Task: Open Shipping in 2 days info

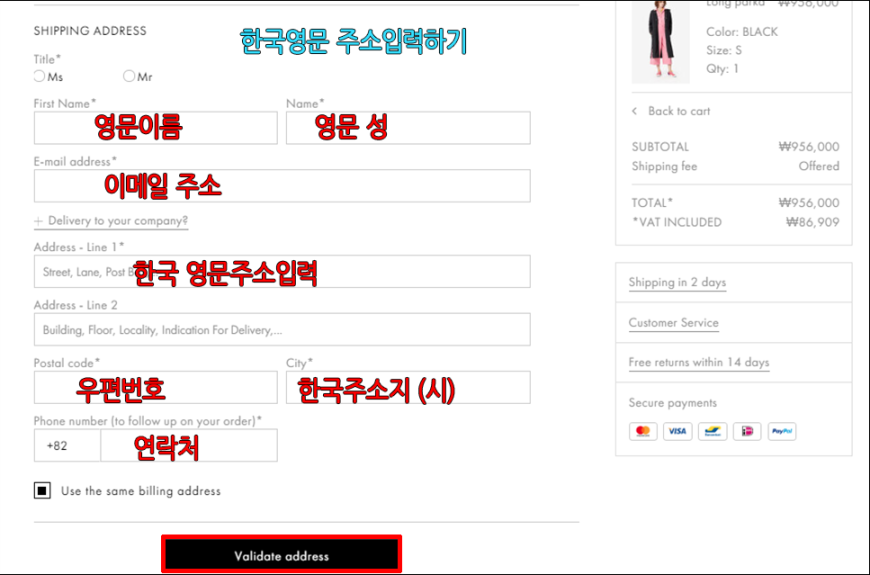Action: 677,283
